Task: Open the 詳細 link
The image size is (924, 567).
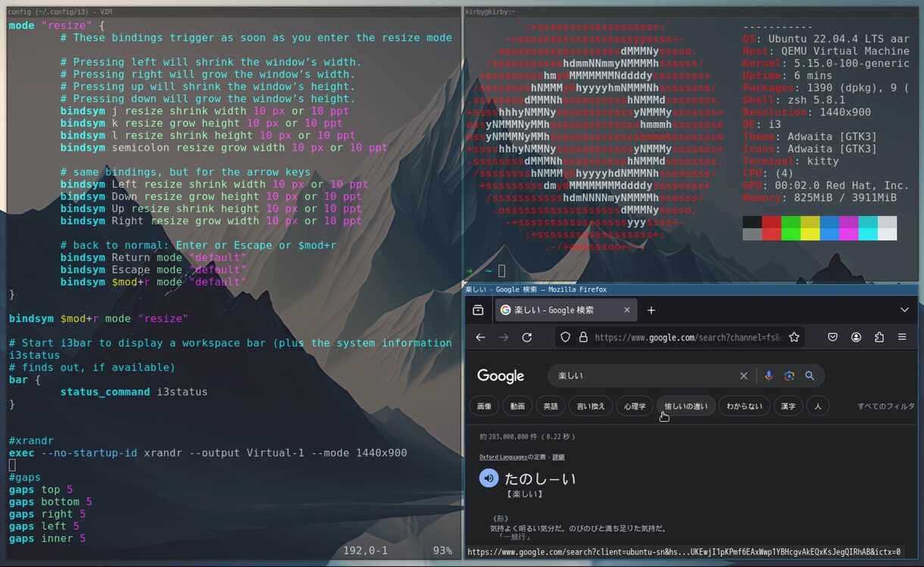Action: [x=558, y=457]
